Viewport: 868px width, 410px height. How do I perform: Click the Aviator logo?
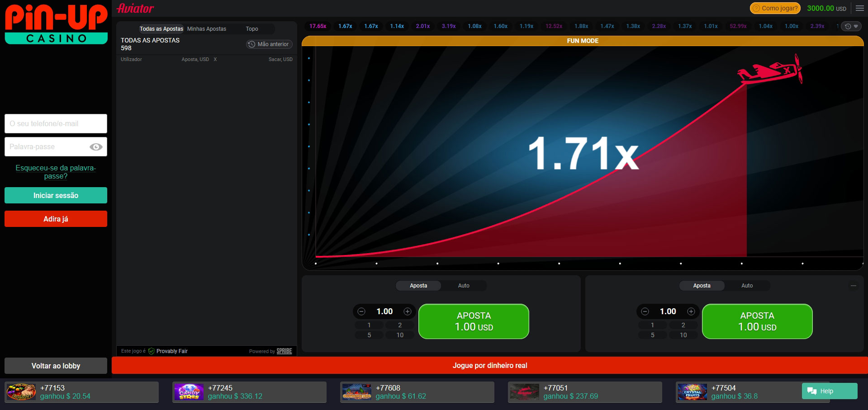135,8
